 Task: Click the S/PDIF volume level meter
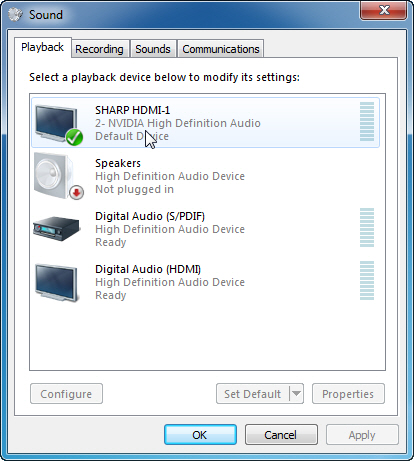[367, 228]
